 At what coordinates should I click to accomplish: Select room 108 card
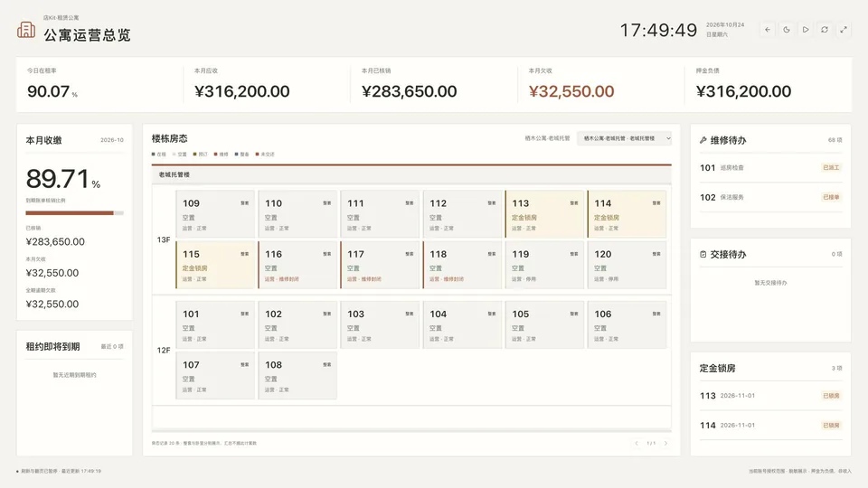297,376
